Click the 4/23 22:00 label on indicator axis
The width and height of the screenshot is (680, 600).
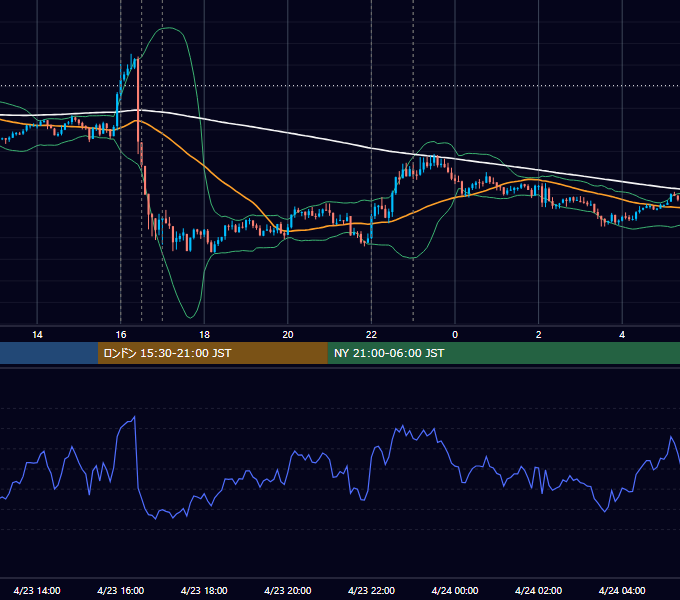(x=371, y=590)
